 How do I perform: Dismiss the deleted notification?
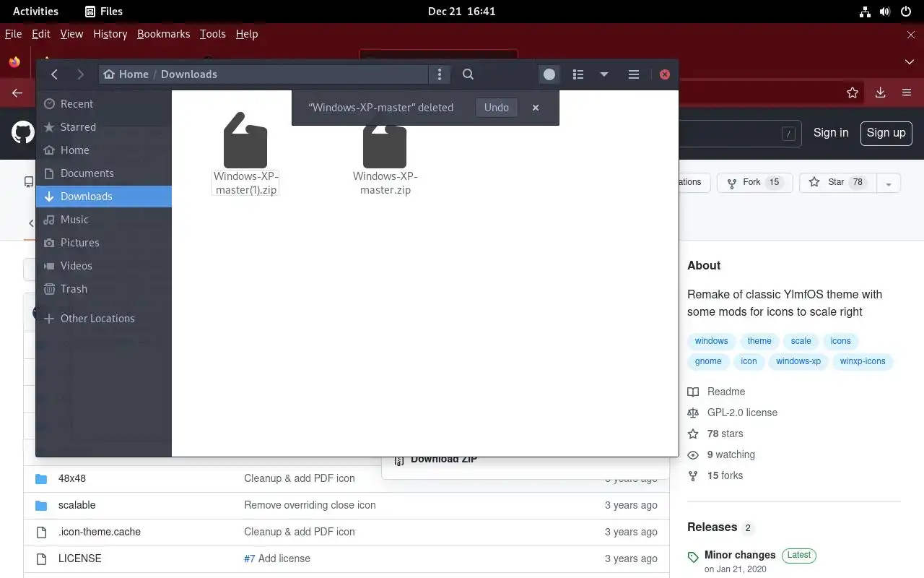point(536,108)
